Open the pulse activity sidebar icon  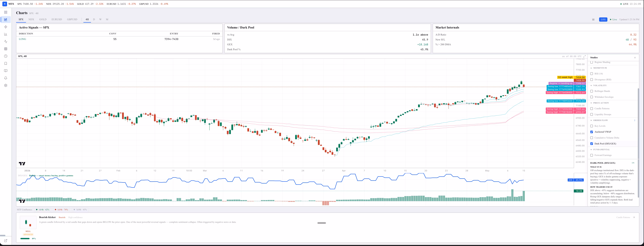(6, 42)
